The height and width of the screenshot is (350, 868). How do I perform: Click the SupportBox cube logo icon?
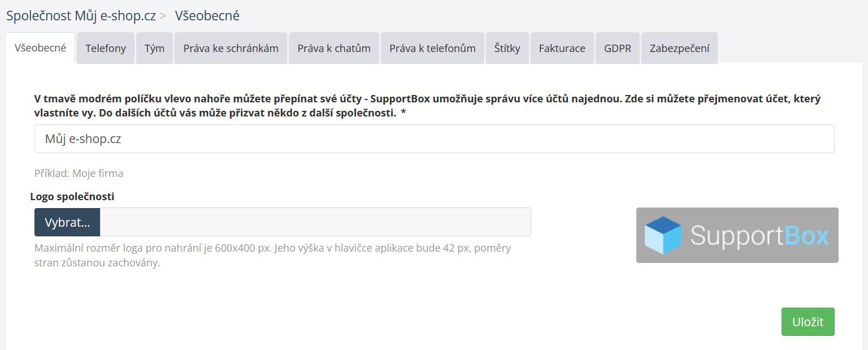click(x=663, y=235)
